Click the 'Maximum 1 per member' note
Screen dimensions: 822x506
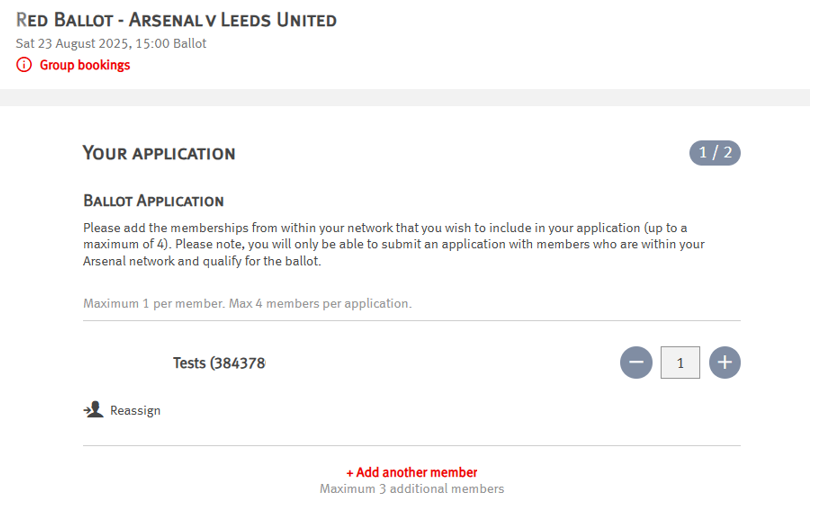click(247, 303)
